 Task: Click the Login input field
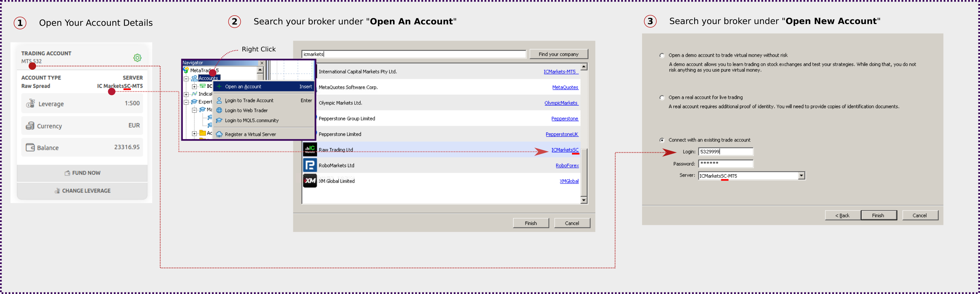pos(726,152)
